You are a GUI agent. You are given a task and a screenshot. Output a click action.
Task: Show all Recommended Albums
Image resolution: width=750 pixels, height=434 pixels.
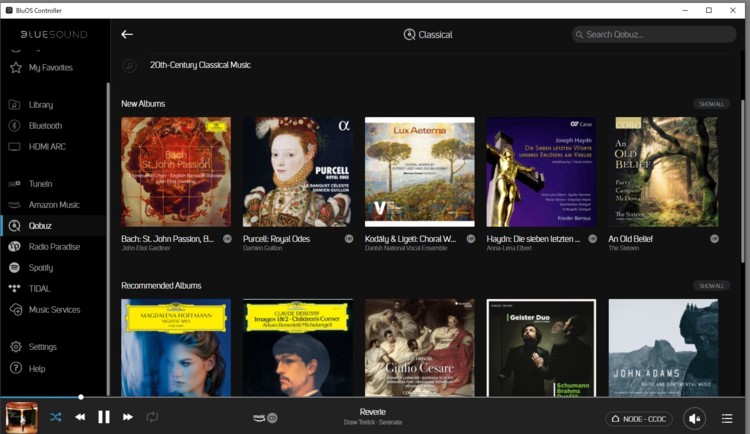tap(711, 286)
